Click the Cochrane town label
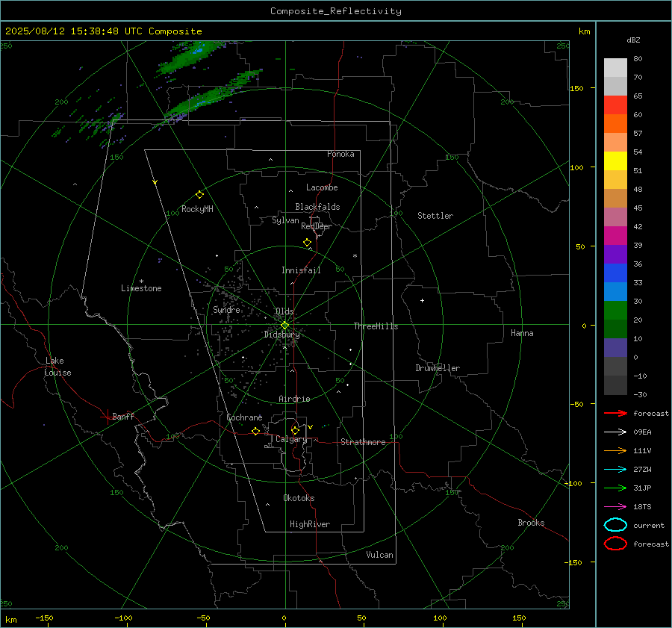The width and height of the screenshot is (672, 628). coord(244,417)
